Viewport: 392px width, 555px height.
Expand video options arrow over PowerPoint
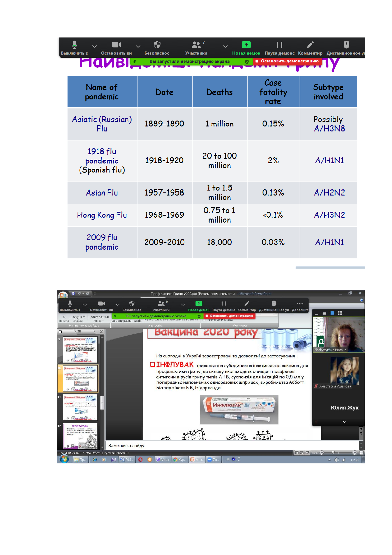point(118,305)
